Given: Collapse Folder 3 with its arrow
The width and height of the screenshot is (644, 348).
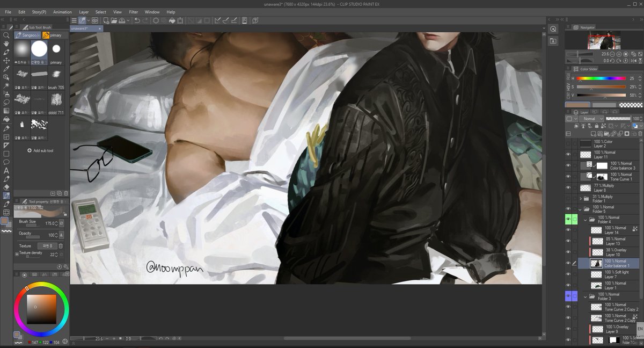Looking at the screenshot, I should point(586,296).
